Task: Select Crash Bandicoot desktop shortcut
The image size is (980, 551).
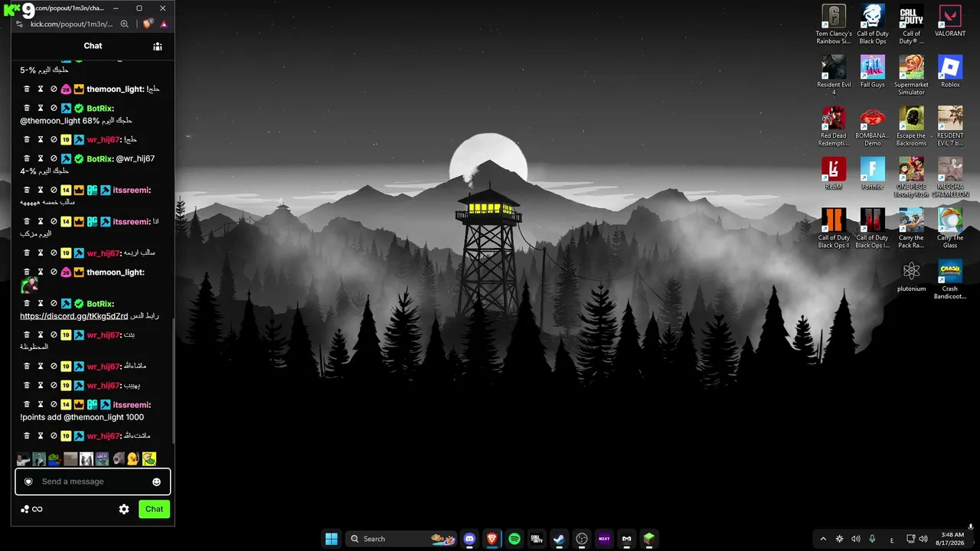Action: (x=950, y=280)
